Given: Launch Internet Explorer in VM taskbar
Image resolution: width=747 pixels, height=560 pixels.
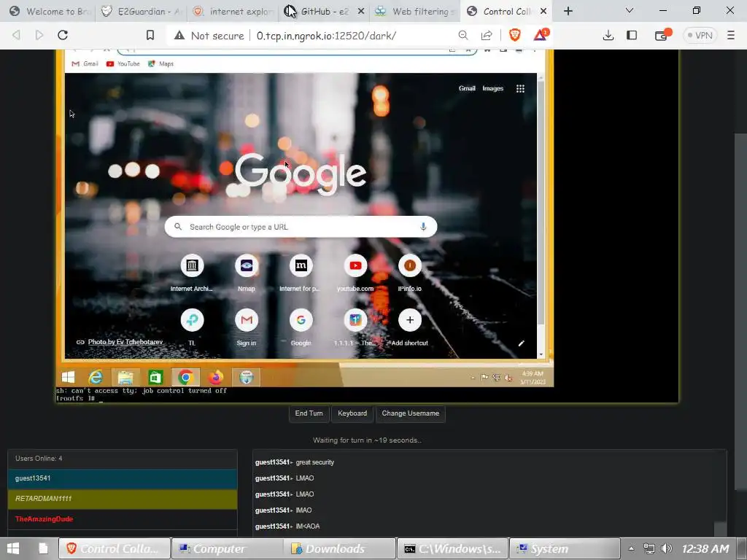Looking at the screenshot, I should [96, 377].
